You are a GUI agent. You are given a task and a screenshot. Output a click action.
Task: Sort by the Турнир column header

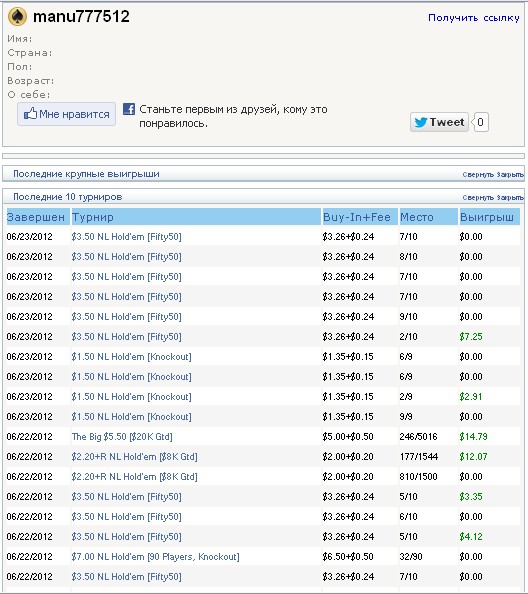point(93,217)
